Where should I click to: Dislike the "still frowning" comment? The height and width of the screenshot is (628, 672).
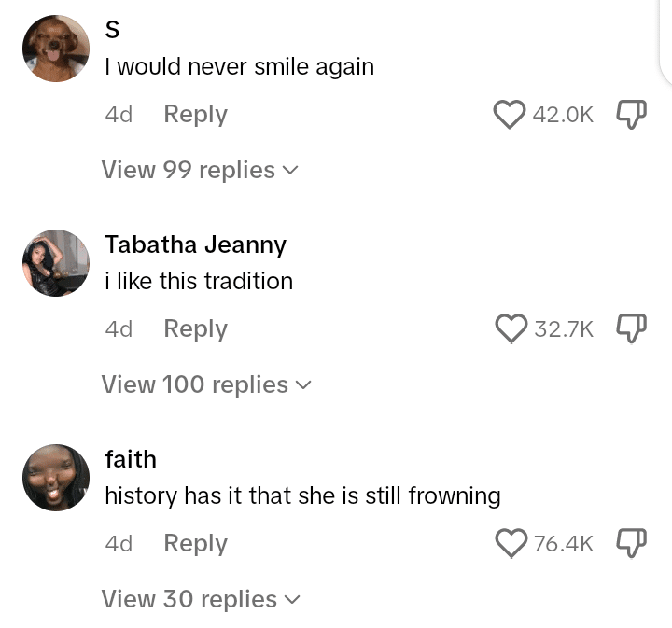pyautogui.click(x=632, y=543)
